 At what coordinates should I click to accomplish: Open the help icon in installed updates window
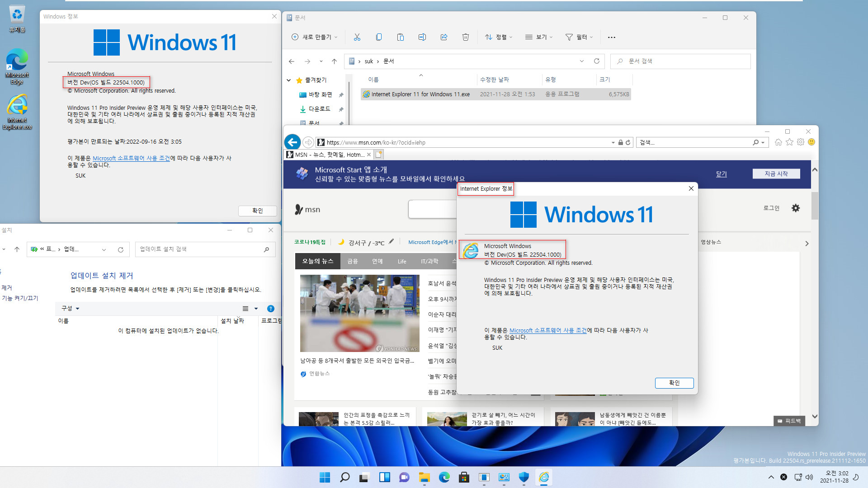[x=271, y=309]
